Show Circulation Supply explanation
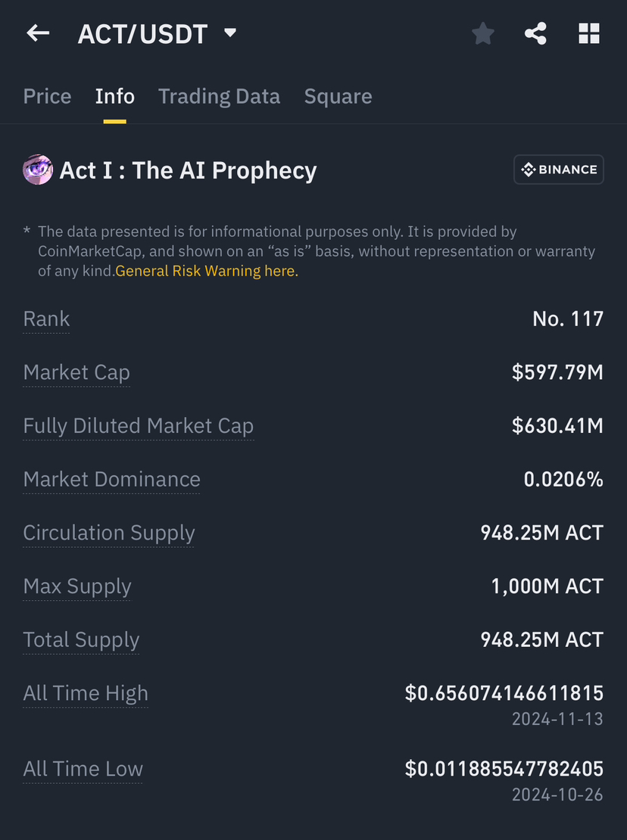This screenshot has width=627, height=840. click(x=109, y=533)
